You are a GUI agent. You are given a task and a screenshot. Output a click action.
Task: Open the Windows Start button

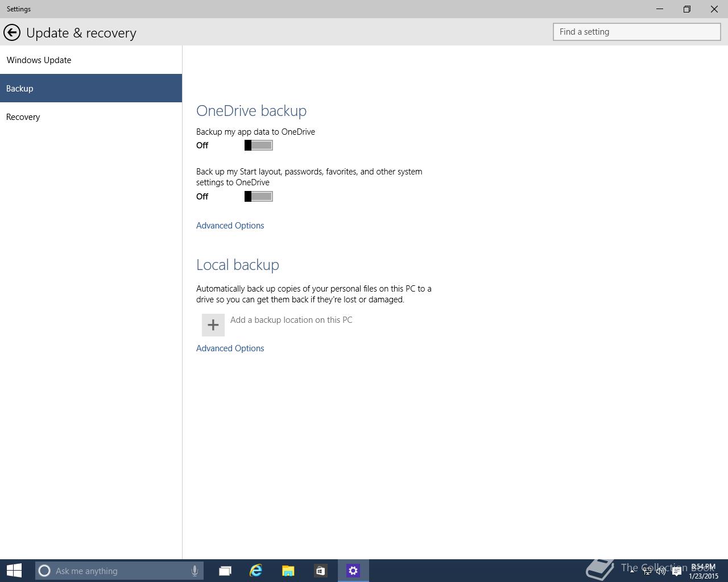14,571
